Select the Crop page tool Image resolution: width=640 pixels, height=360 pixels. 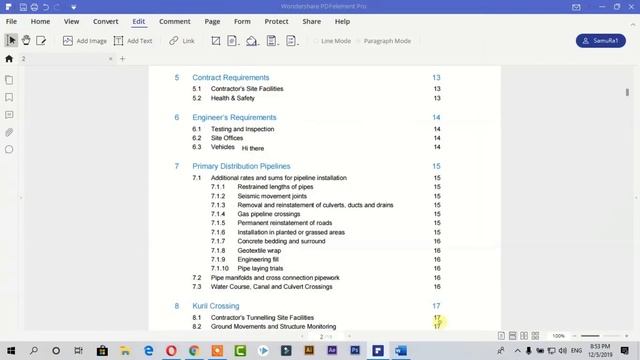pos(216,41)
